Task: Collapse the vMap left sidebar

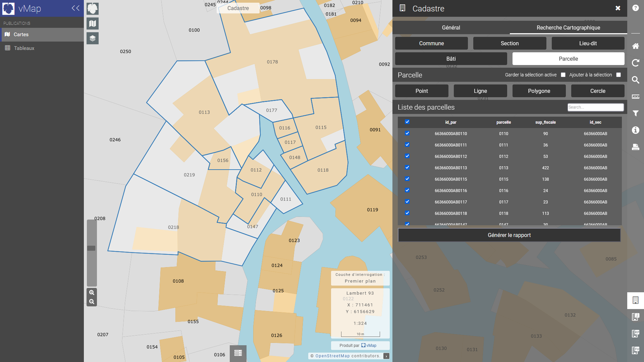Action: (x=75, y=8)
